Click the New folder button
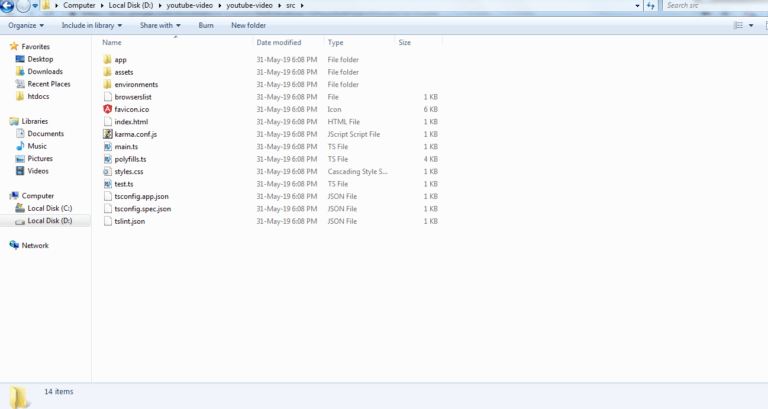 (x=248, y=25)
